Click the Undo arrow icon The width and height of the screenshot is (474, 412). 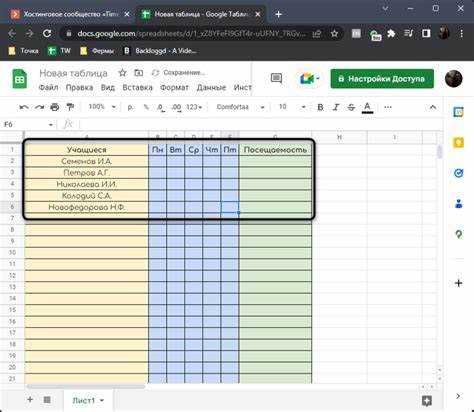pos(23,107)
